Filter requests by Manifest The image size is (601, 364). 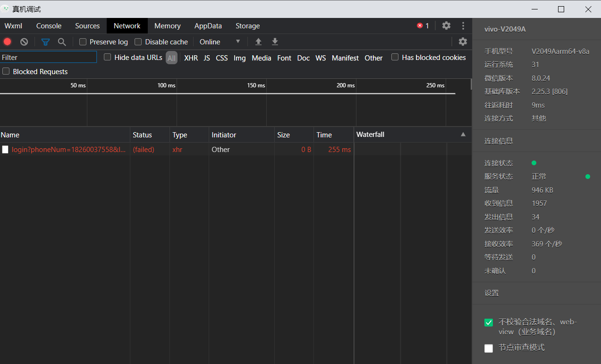[345, 58]
